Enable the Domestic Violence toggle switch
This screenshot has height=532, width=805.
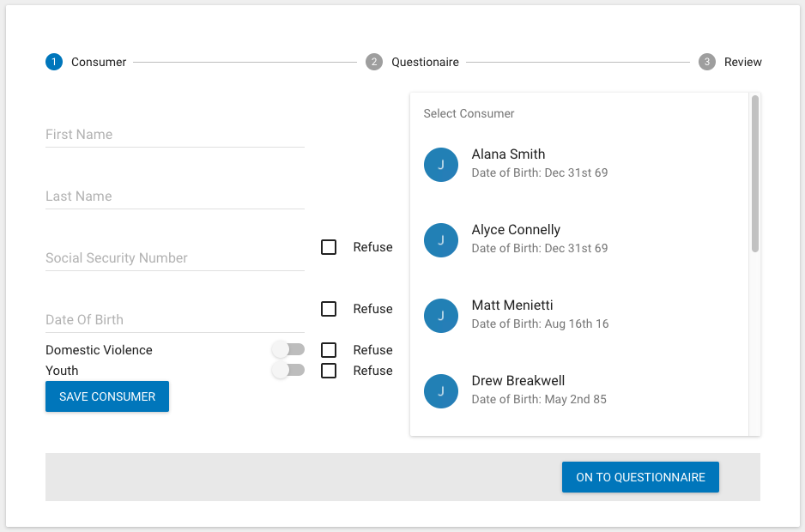click(x=287, y=350)
